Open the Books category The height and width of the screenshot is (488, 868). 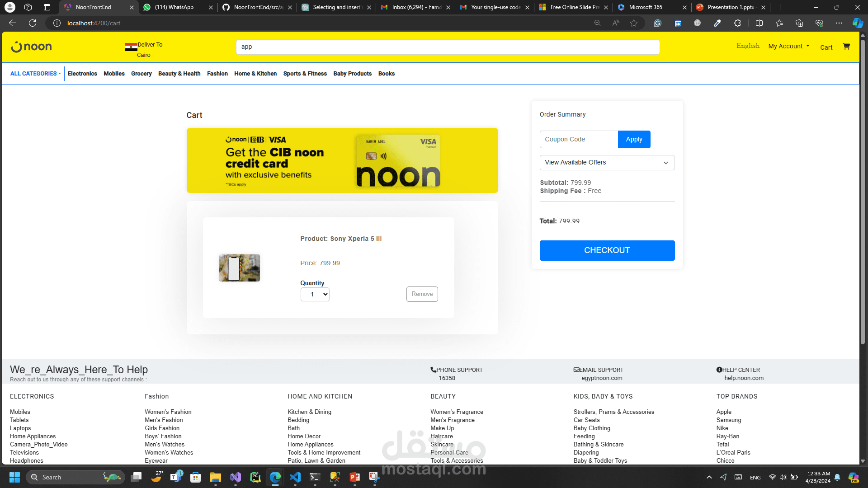386,74
